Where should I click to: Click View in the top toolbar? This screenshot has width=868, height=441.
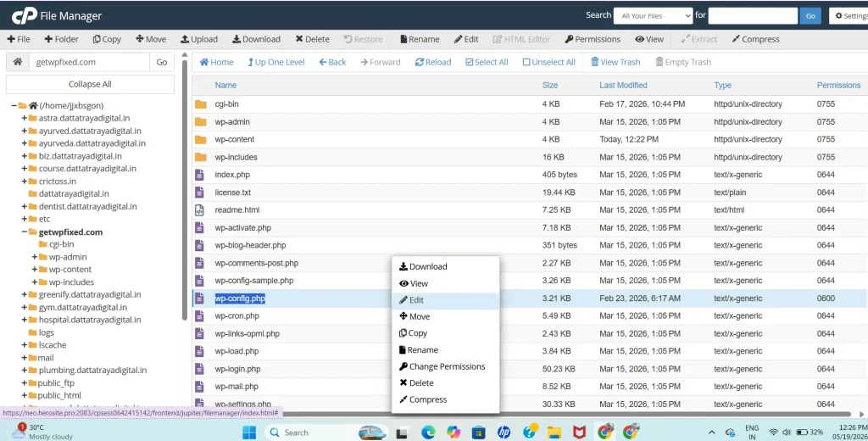pyautogui.click(x=649, y=39)
